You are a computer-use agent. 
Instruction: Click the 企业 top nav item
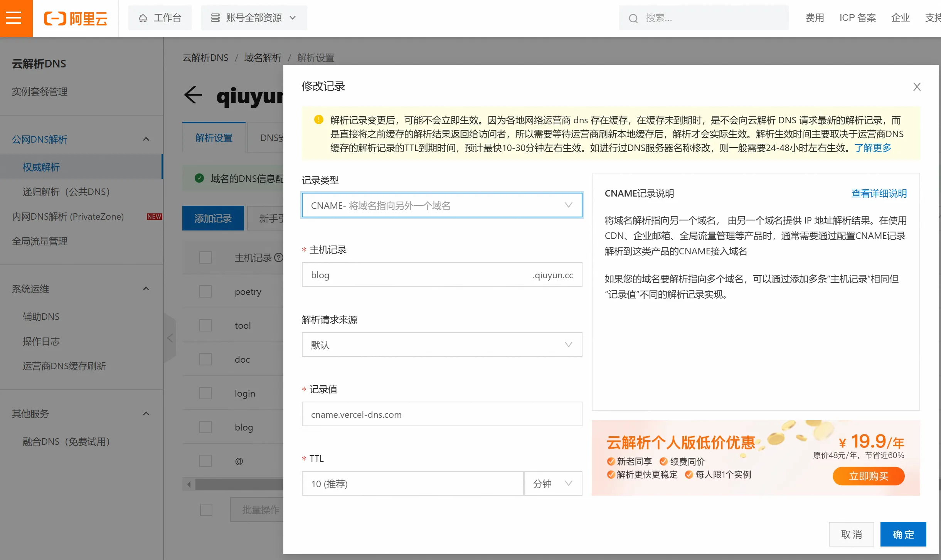900,18
